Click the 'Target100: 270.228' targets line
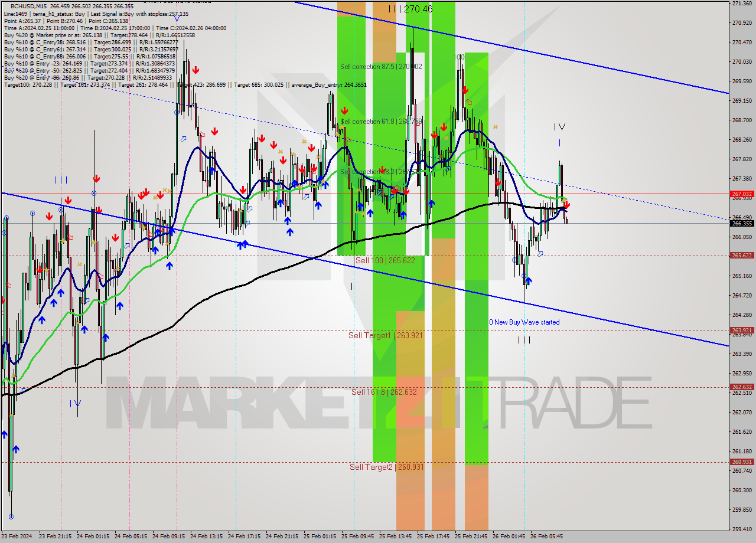This screenshot has height=543, width=756. coord(185,85)
